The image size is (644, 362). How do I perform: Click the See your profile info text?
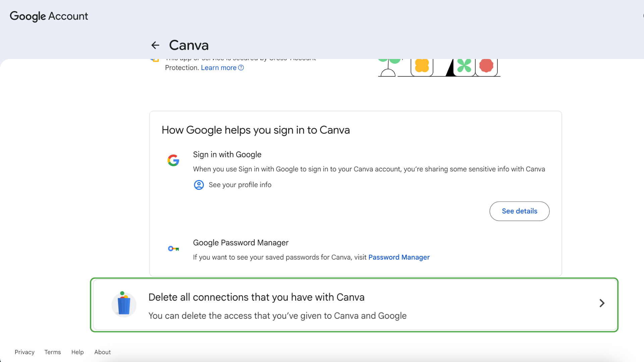pyautogui.click(x=240, y=185)
